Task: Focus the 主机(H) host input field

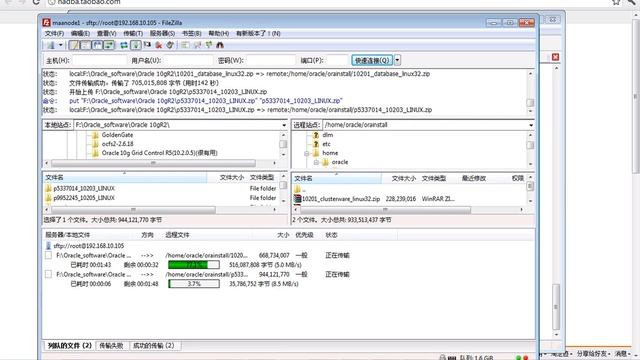Action: point(100,60)
